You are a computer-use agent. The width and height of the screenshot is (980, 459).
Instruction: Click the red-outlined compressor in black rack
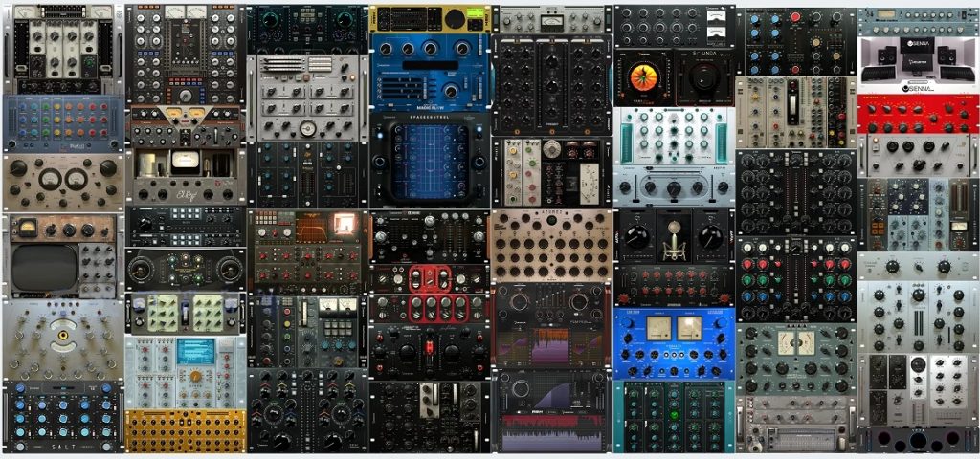(x=429, y=279)
